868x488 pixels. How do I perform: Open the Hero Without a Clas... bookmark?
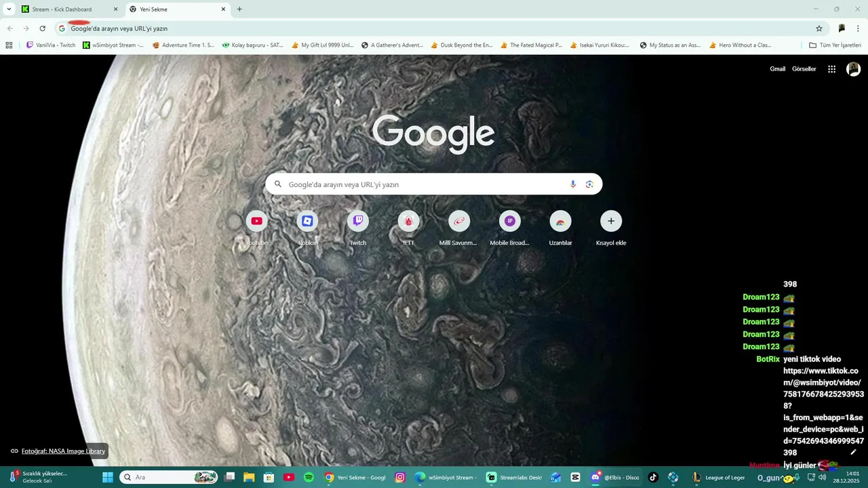click(x=740, y=45)
